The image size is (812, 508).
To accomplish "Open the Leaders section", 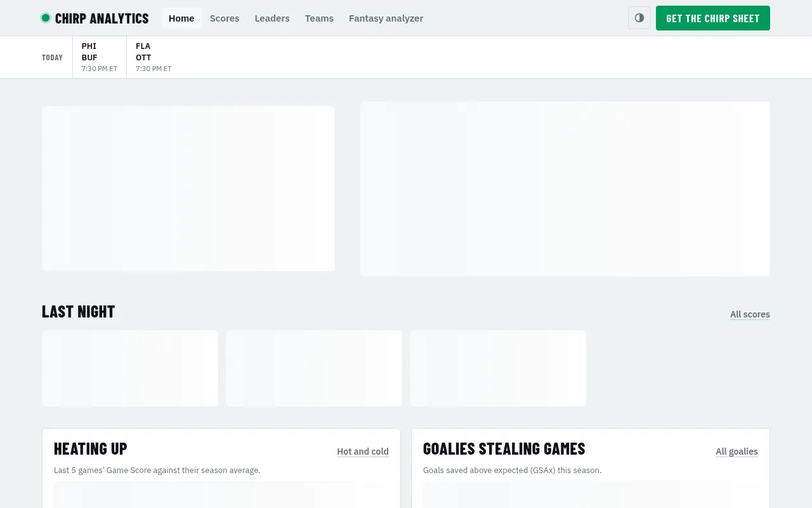I will [x=272, y=18].
